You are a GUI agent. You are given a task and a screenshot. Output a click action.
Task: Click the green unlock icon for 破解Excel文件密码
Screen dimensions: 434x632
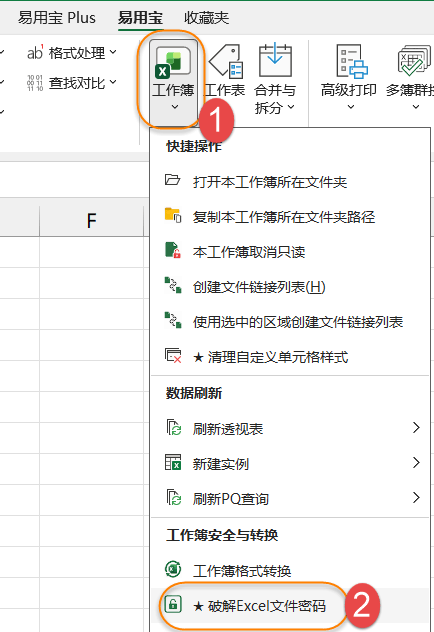(x=173, y=604)
